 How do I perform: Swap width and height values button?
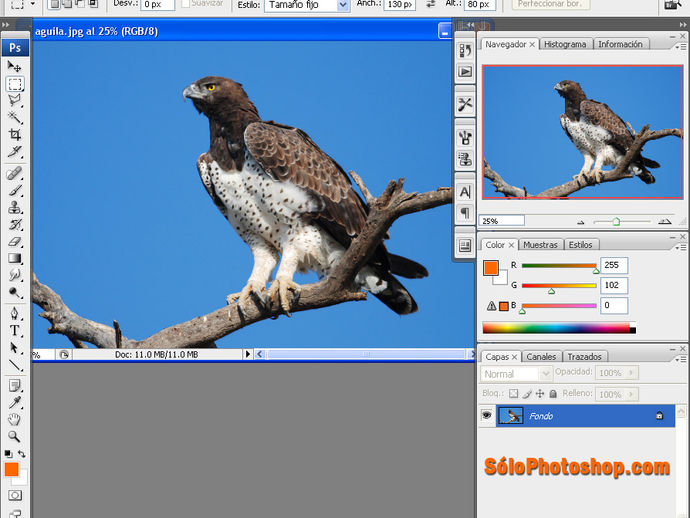tap(431, 4)
